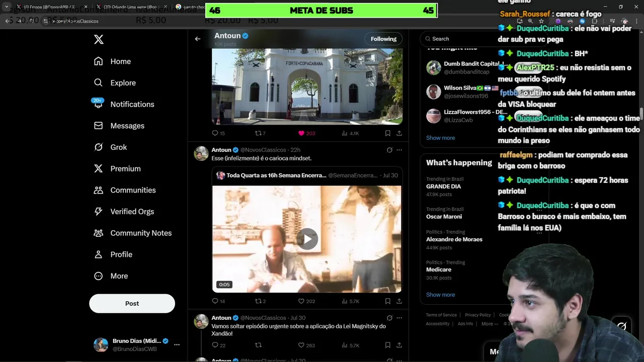Go to Home in sidebar
This screenshot has height=362, width=644.
113,61
